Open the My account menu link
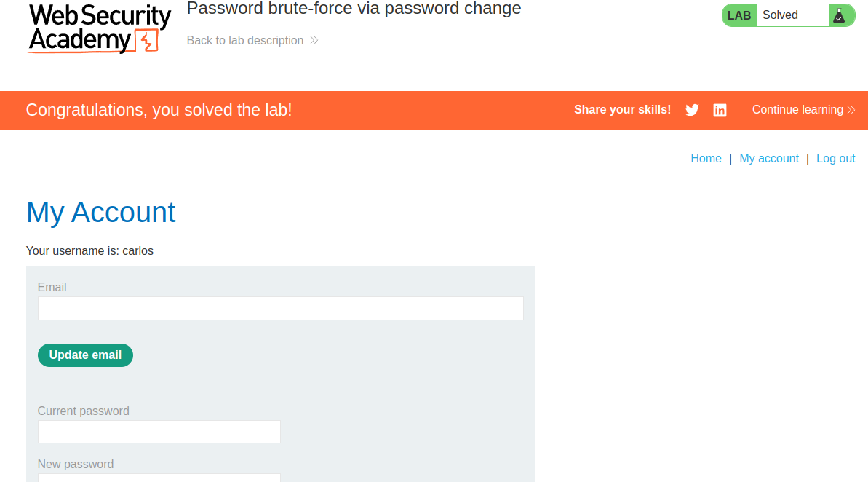The image size is (868, 482). click(769, 159)
